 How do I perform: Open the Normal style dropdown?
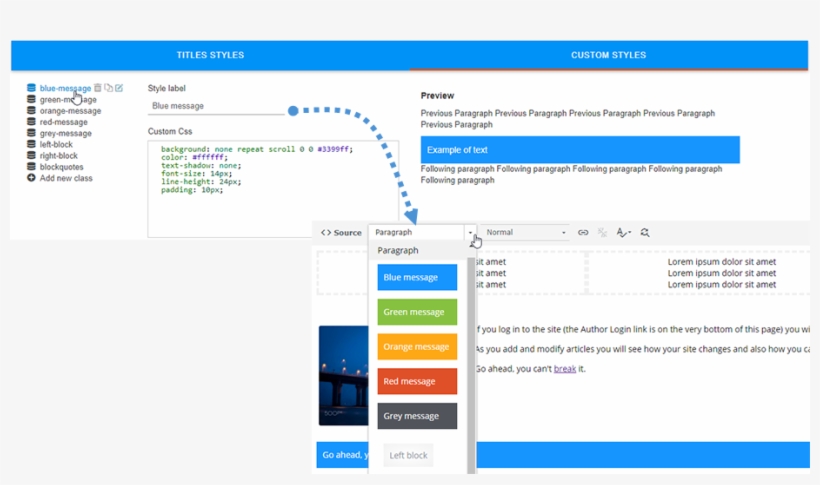click(x=525, y=232)
